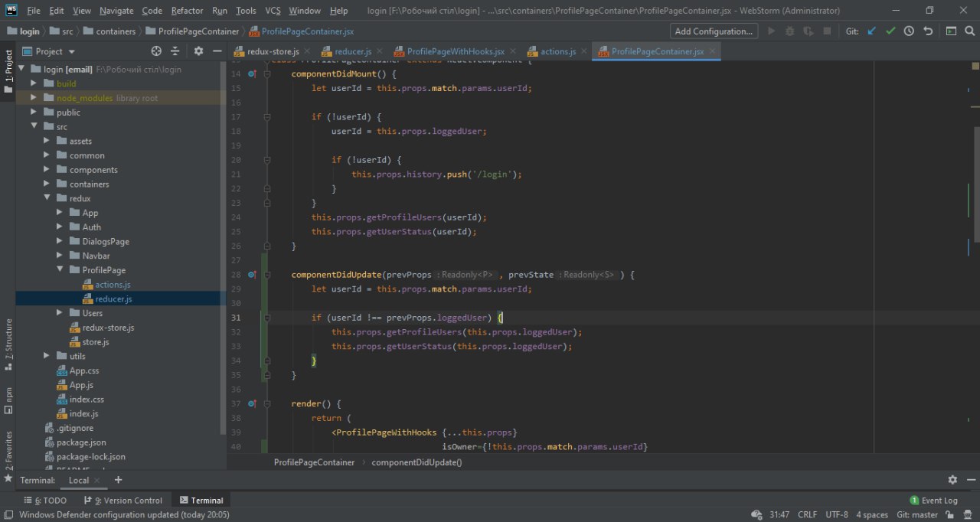Click the Git Rollback revert arrow icon
980x522 pixels.
pos(928,31)
